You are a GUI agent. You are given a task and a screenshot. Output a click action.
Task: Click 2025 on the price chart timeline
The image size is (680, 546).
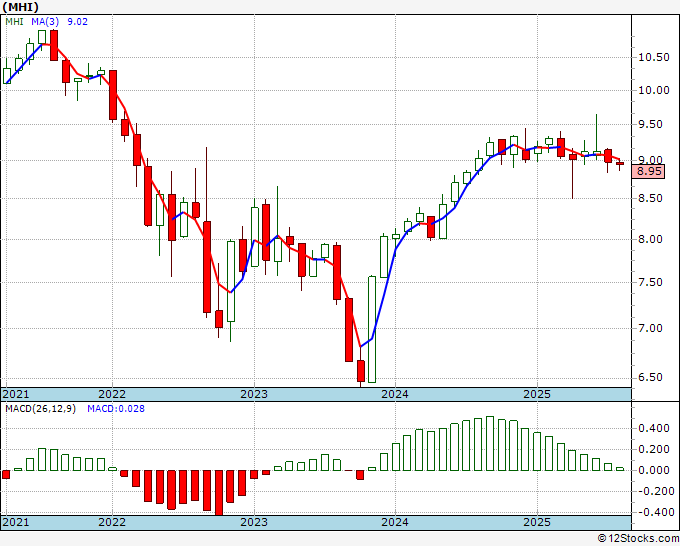pos(537,394)
